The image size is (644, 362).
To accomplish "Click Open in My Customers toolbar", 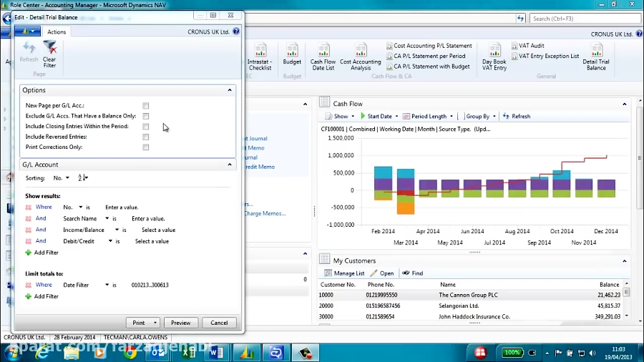I will pos(382,273).
